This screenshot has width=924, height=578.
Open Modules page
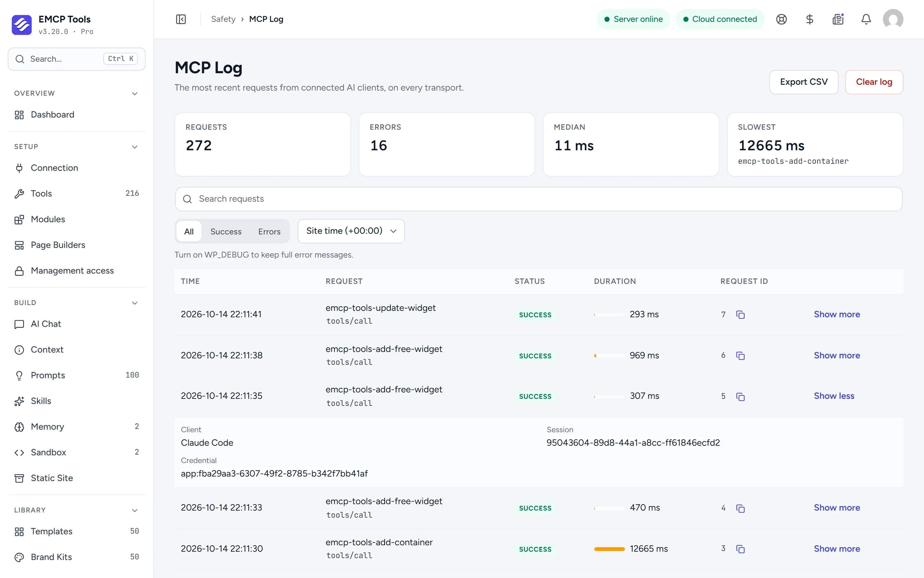click(76, 219)
